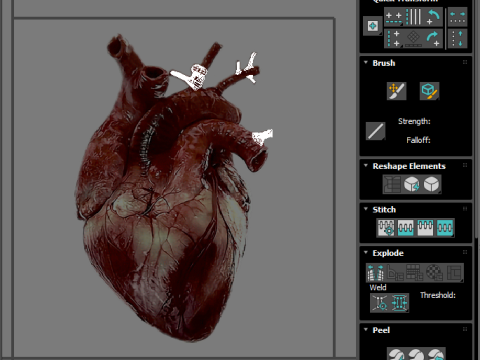
Task: Collapse the Brush rollout
Action: click(x=366, y=63)
